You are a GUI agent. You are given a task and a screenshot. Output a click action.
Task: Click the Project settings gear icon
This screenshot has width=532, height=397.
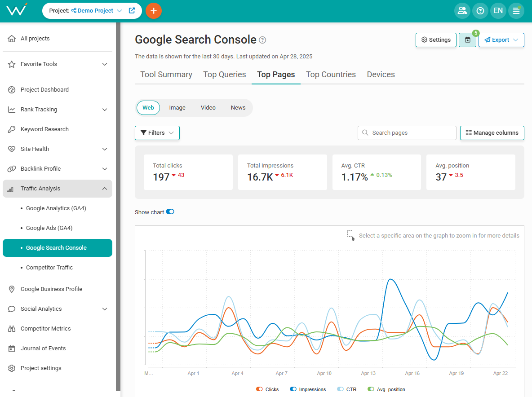pyautogui.click(x=12, y=368)
